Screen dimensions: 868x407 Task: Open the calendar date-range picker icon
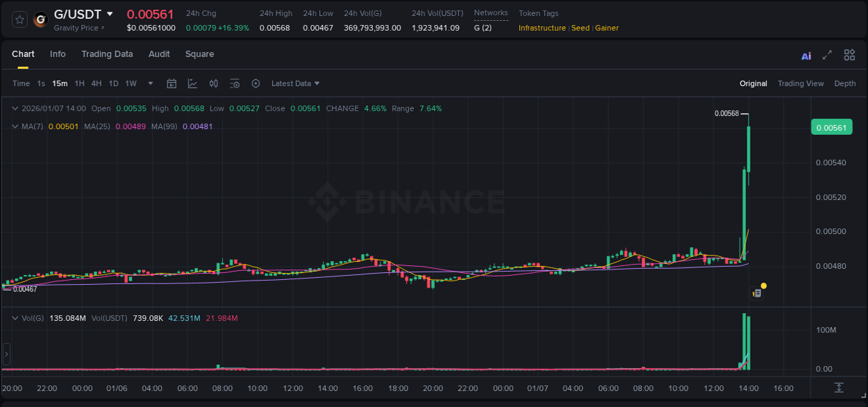172,83
